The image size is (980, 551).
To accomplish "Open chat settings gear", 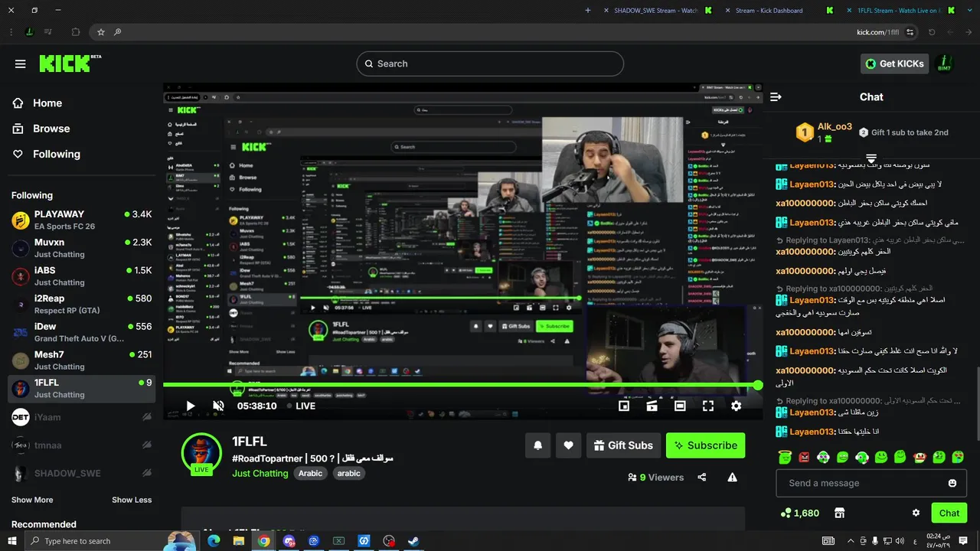I will coord(916,513).
